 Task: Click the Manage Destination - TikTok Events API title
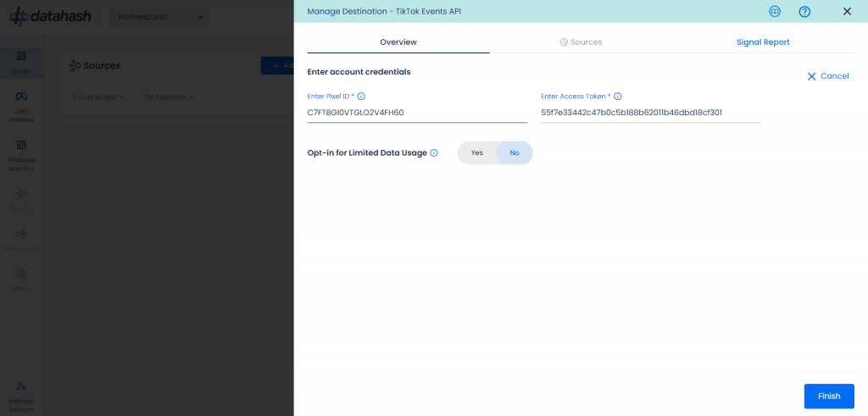tap(384, 12)
